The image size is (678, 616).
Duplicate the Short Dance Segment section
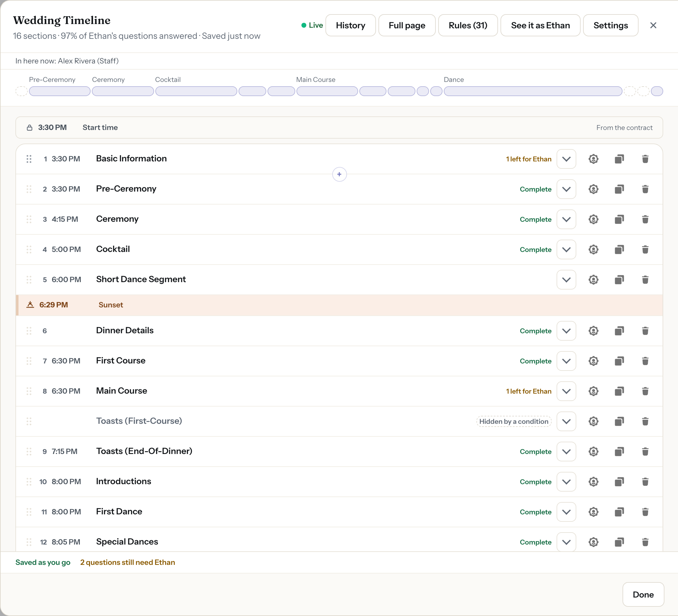pos(619,280)
